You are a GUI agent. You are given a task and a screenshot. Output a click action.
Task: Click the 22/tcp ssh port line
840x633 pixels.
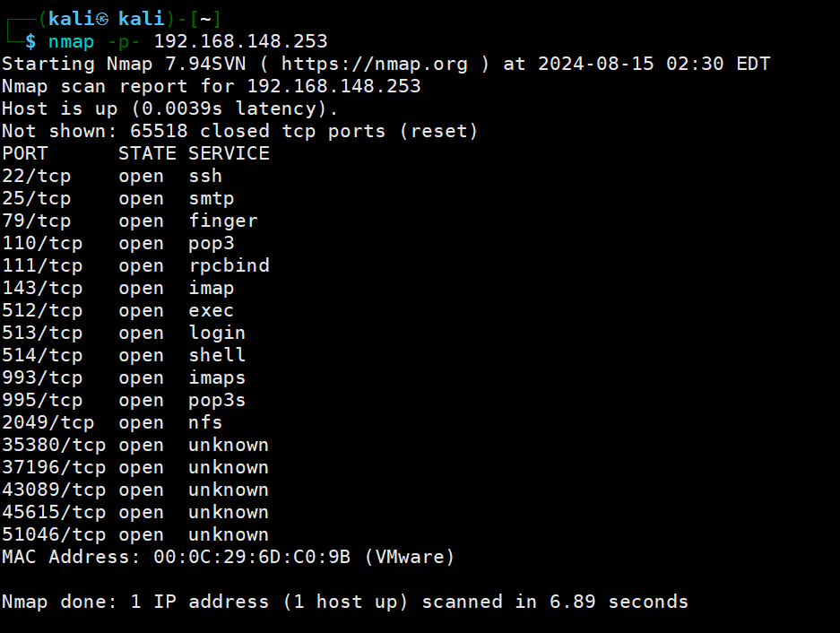point(112,177)
